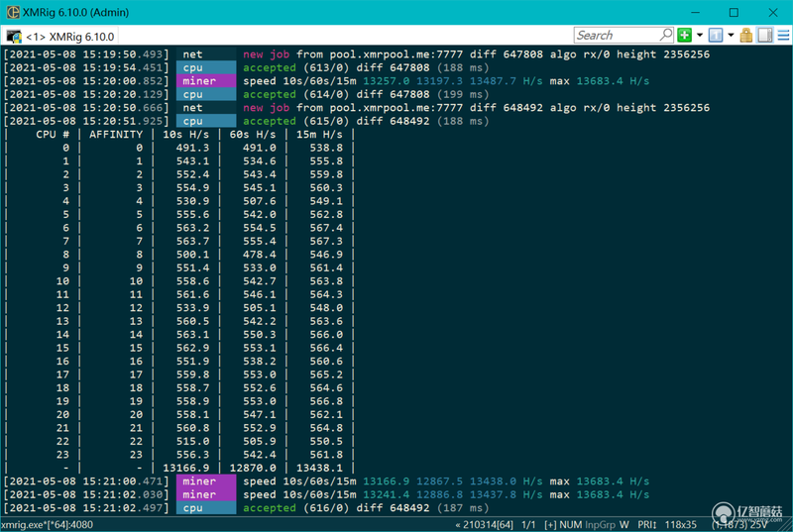
Task: Expand the console list dropdown arrow
Action: click(731, 35)
